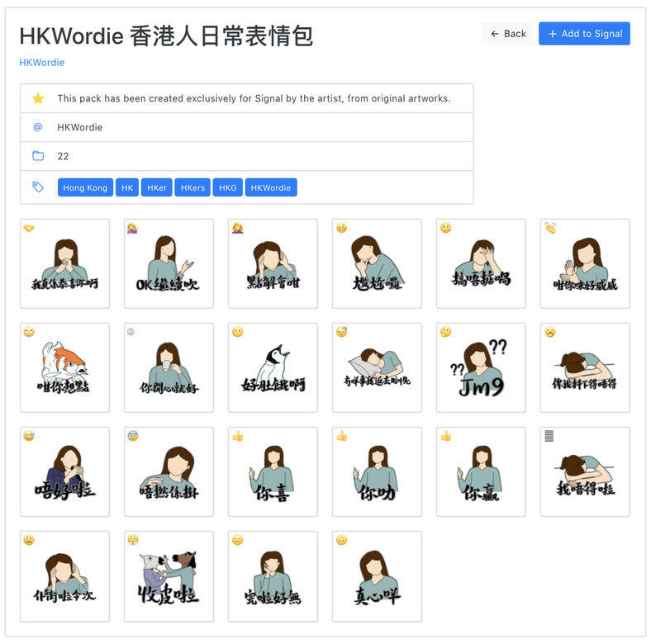Screen dimensions: 651x644
Task: Click the emoji on the 真心咩 sticker
Action: coord(342,540)
